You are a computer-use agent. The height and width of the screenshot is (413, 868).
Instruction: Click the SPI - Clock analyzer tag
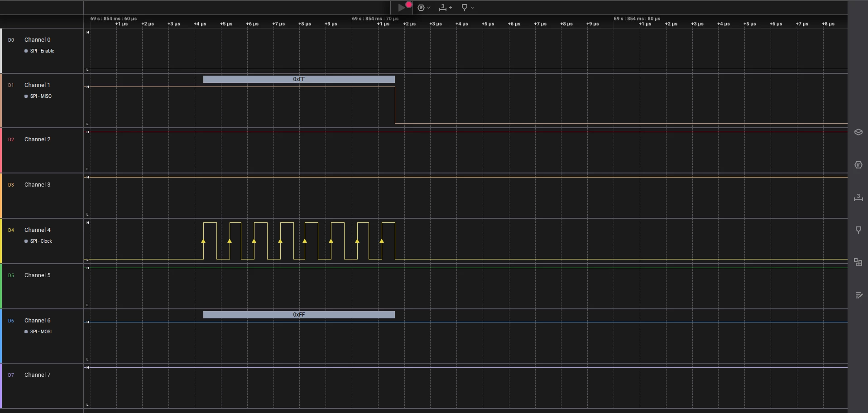pyautogui.click(x=41, y=241)
